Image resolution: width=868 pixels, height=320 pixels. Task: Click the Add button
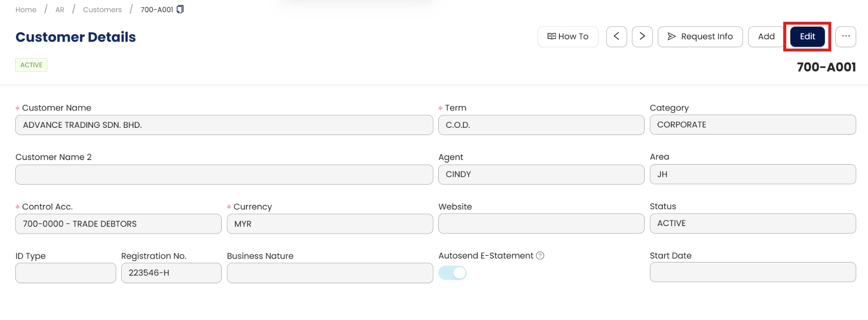[766, 36]
